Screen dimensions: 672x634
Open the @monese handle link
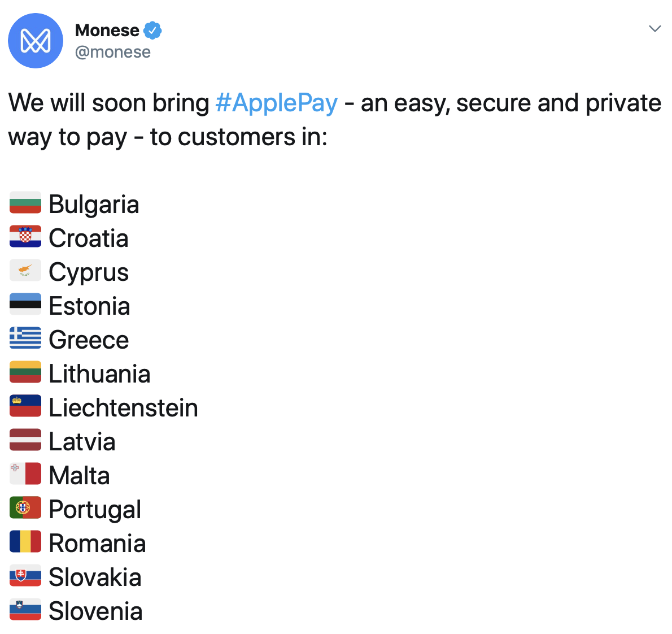pos(113,52)
